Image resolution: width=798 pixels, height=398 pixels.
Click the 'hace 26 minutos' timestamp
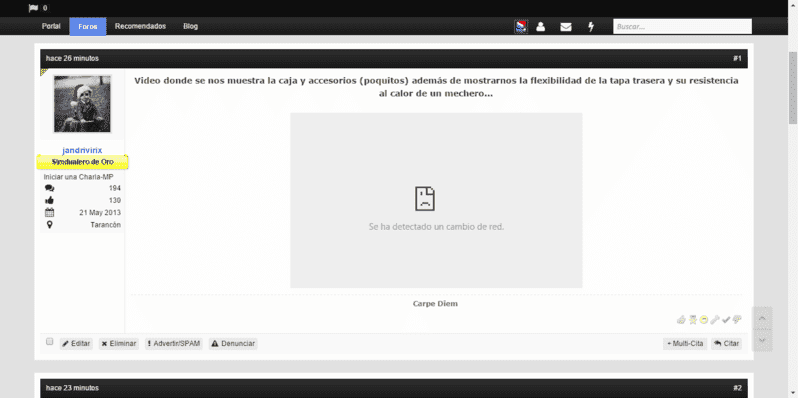[72, 59]
